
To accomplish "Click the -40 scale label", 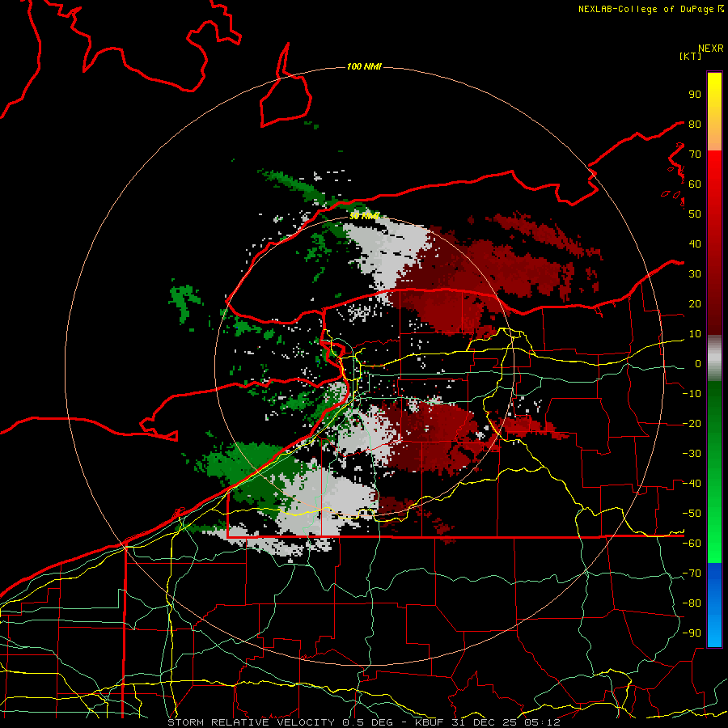I will click(x=692, y=484).
